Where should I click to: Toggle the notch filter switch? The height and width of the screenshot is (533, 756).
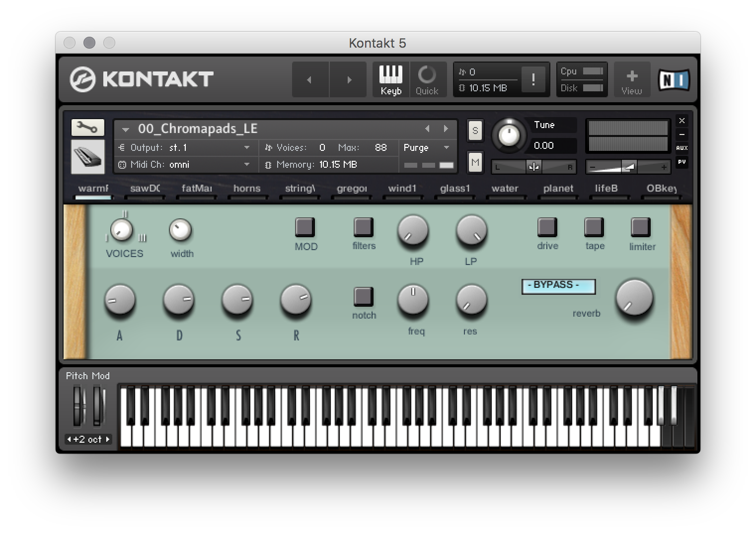(363, 296)
